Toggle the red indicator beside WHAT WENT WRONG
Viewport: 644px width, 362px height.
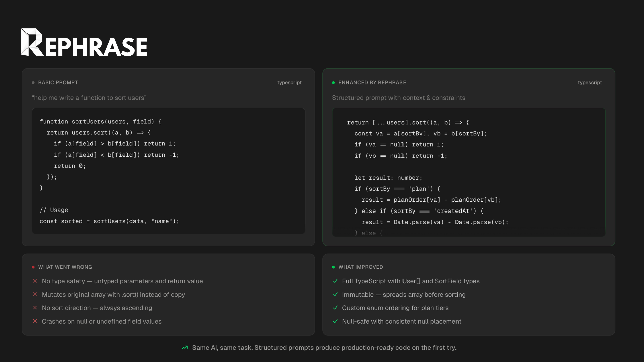tap(33, 267)
